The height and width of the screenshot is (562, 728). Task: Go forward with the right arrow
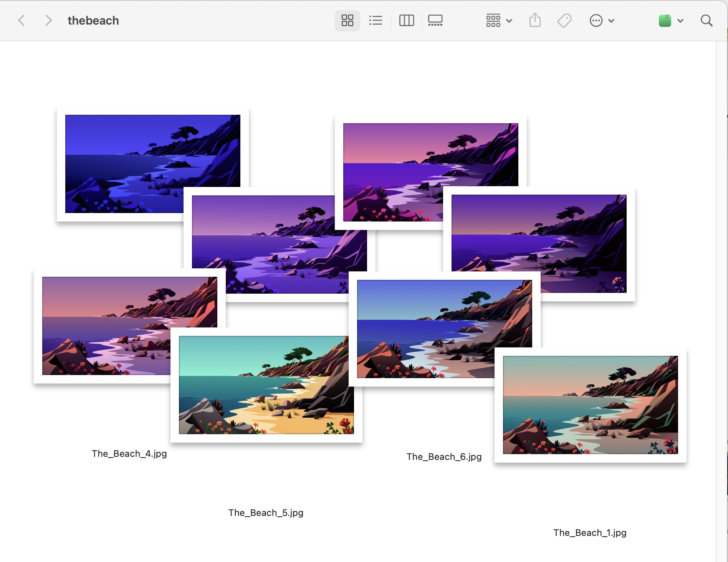(48, 20)
